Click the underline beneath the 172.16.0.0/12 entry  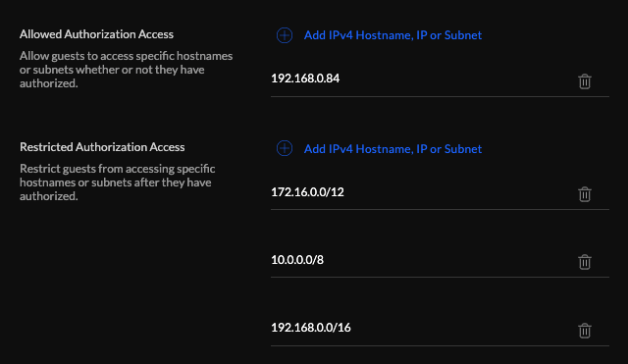click(x=440, y=209)
